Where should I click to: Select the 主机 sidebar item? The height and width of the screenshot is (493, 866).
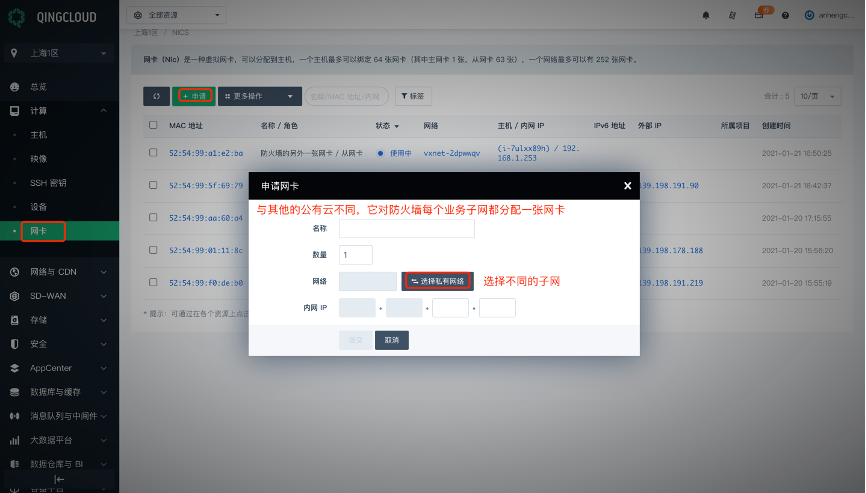[x=39, y=134]
